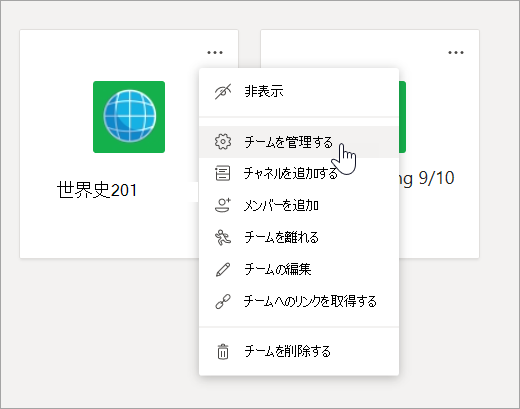Image resolution: width=520 pixels, height=409 pixels.
Task: Click the running person leave-team icon
Action: [x=223, y=237]
